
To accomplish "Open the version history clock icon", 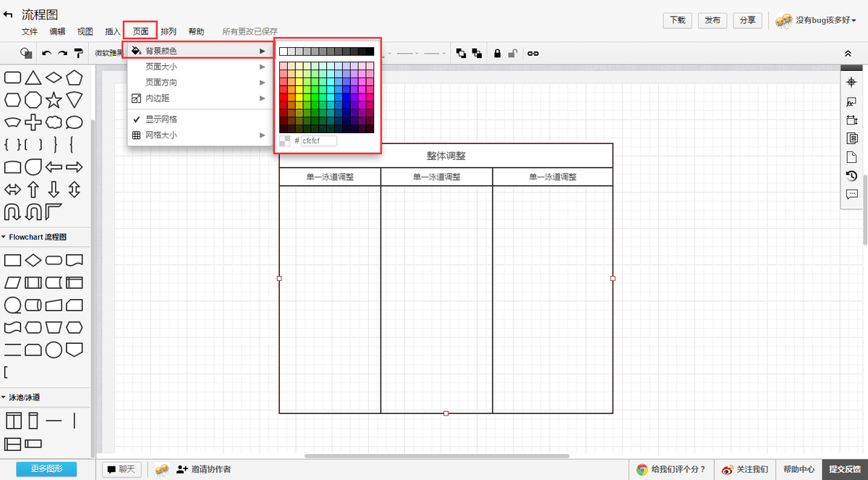I will coord(851,176).
